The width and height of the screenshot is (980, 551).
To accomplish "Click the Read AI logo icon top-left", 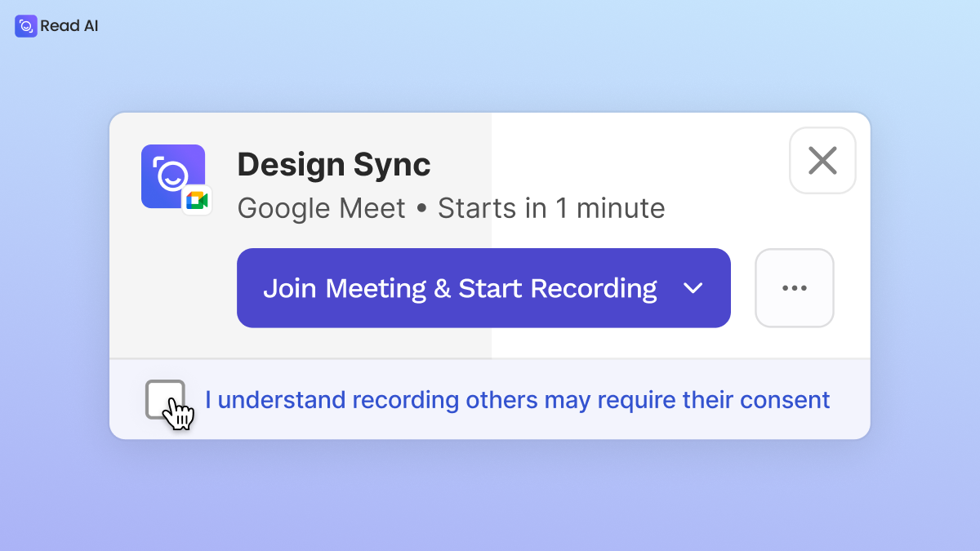I will click(26, 26).
